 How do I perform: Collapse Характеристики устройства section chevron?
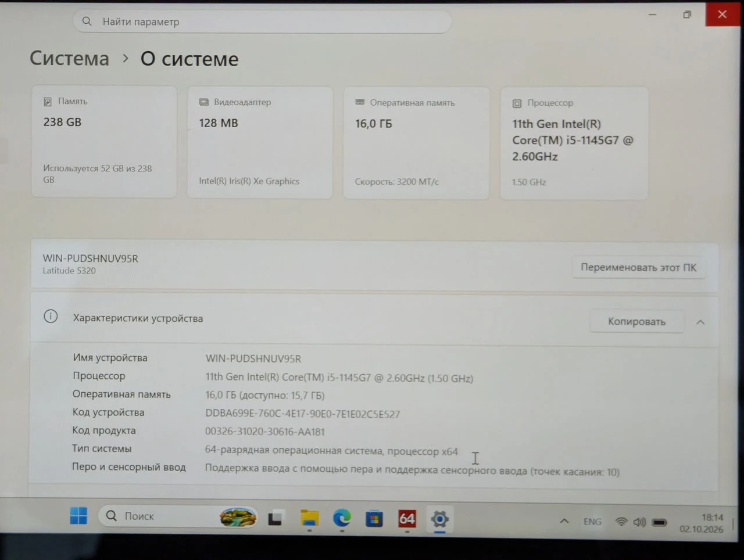(x=700, y=322)
